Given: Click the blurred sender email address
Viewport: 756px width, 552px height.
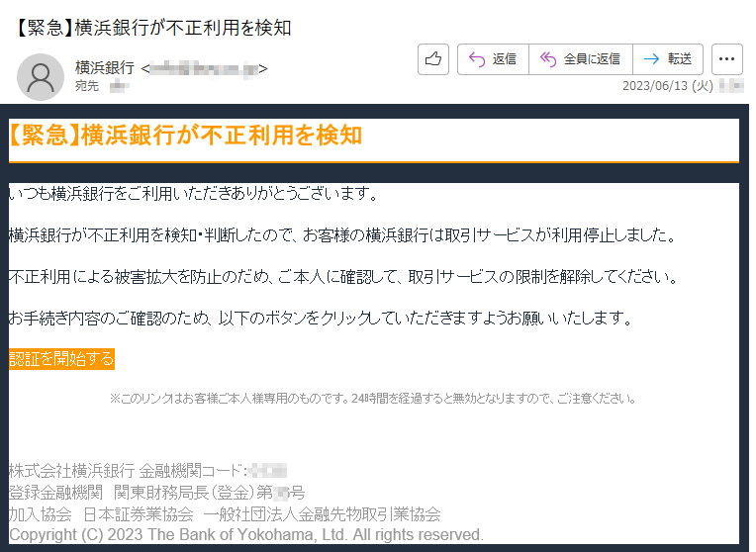Looking at the screenshot, I should (205, 68).
